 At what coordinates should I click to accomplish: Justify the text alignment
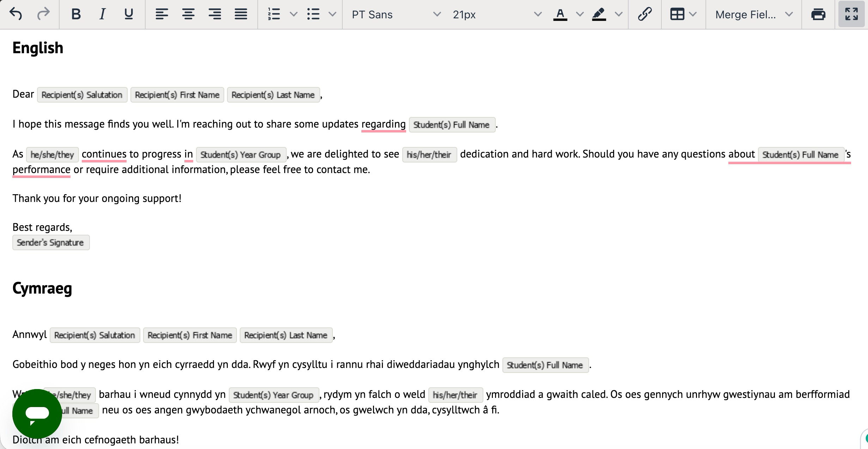pos(241,14)
